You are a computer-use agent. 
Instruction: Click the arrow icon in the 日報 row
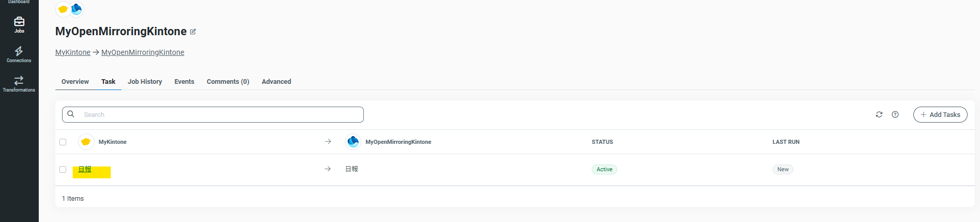[328, 169]
